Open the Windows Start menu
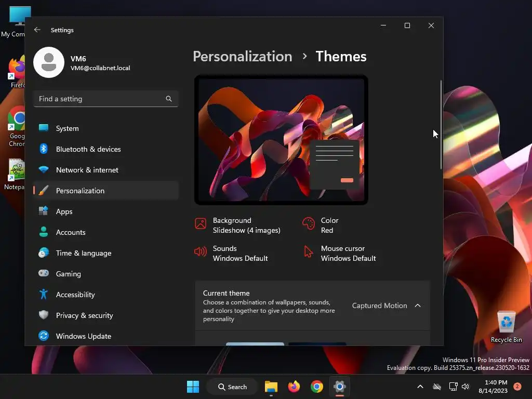Image resolution: width=532 pixels, height=399 pixels. (193, 387)
